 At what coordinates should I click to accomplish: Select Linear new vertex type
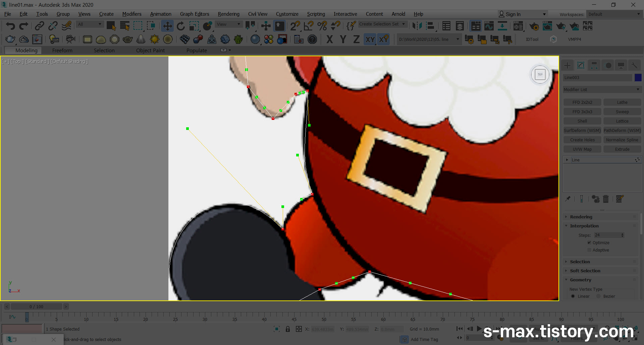point(573,296)
